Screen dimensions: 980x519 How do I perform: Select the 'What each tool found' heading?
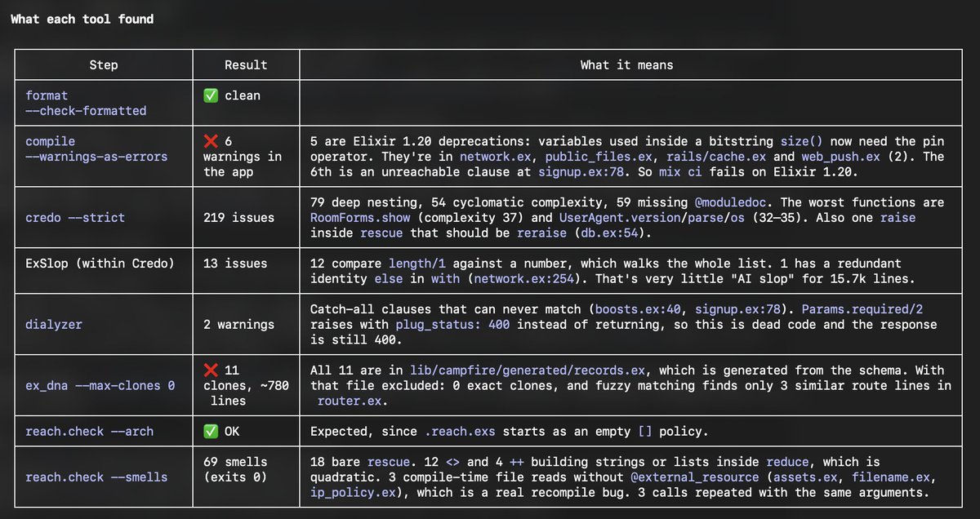(x=82, y=19)
